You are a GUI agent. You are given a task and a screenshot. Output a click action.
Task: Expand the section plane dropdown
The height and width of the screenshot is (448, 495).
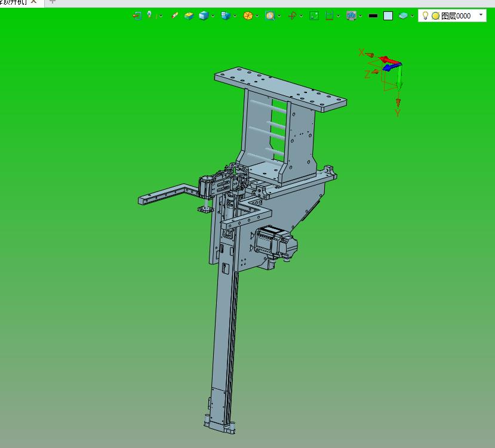click(339, 16)
